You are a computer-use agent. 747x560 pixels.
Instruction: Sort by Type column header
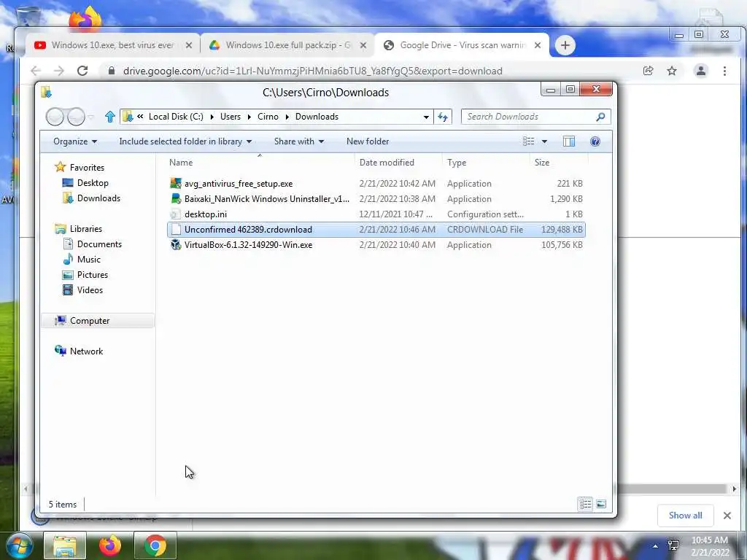pyautogui.click(x=457, y=163)
